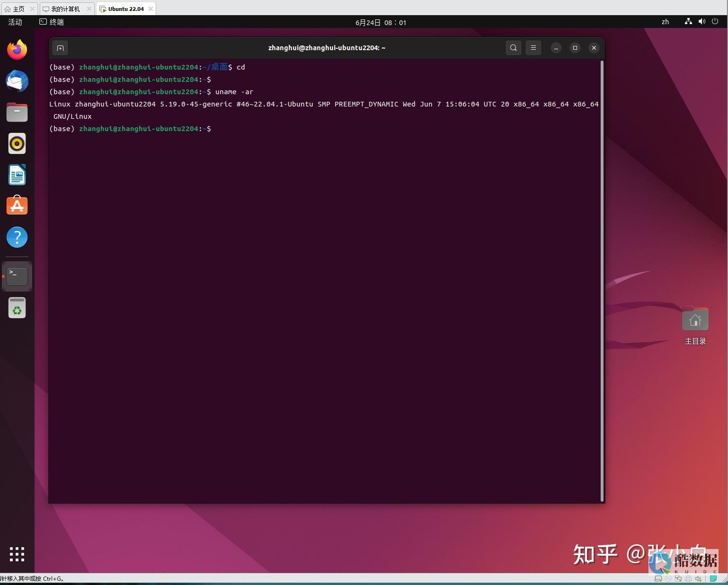Image resolution: width=728 pixels, height=585 pixels.
Task: Click the volume speaker icon in top bar
Action: pos(701,22)
